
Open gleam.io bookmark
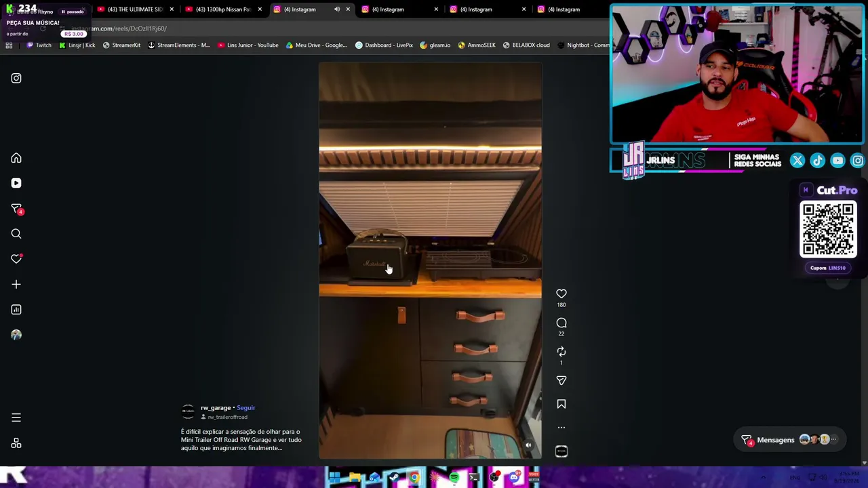[x=435, y=45]
